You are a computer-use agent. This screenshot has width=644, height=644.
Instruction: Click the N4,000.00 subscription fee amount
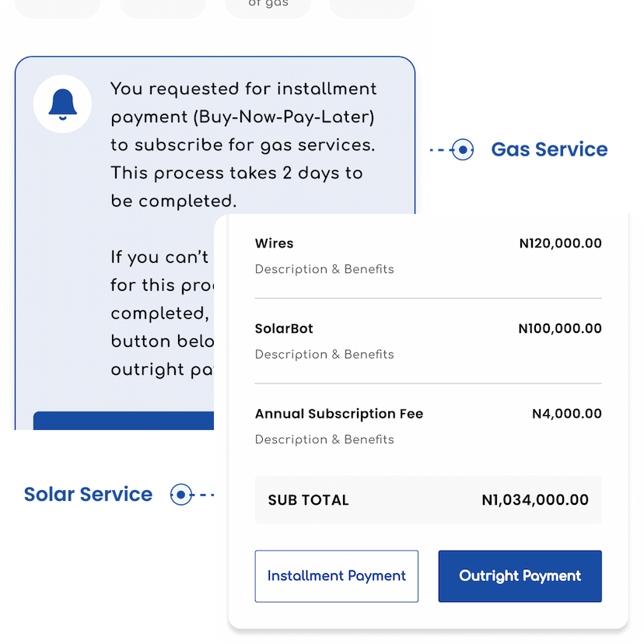click(x=566, y=414)
